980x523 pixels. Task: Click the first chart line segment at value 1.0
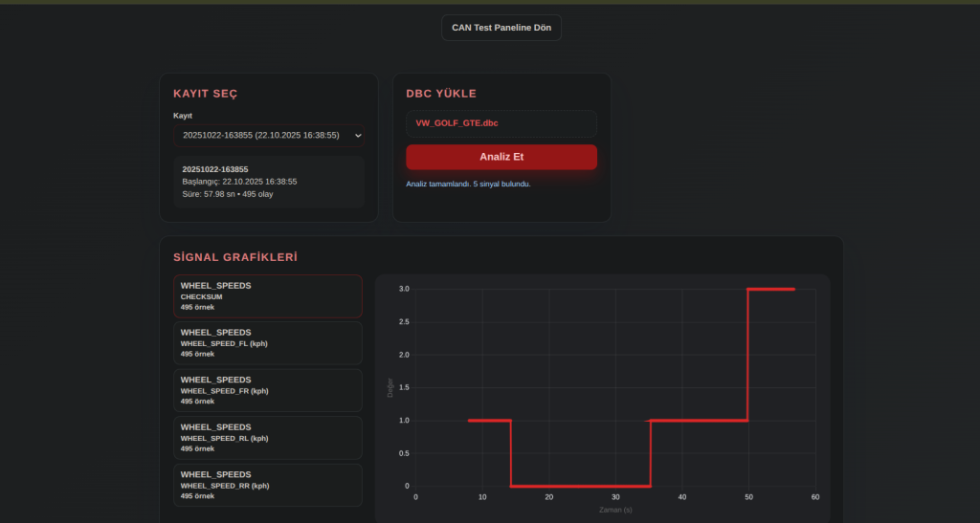point(489,420)
